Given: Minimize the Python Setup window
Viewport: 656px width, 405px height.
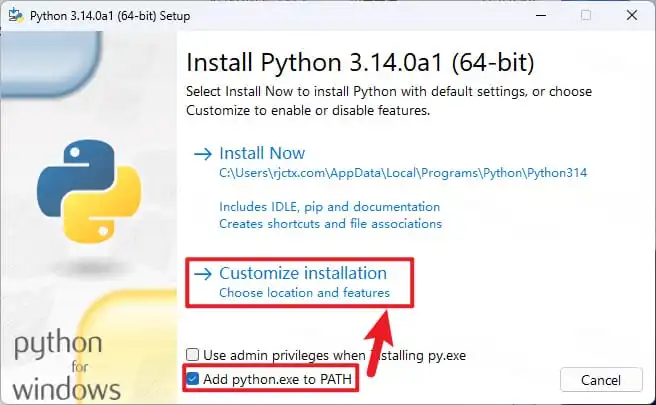Looking at the screenshot, I should click(541, 15).
